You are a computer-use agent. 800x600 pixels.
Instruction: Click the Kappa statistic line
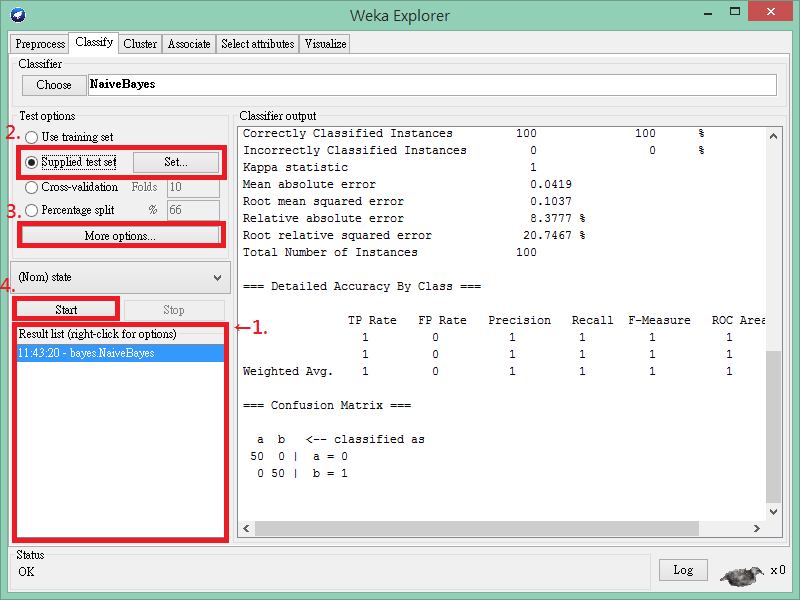coord(390,167)
